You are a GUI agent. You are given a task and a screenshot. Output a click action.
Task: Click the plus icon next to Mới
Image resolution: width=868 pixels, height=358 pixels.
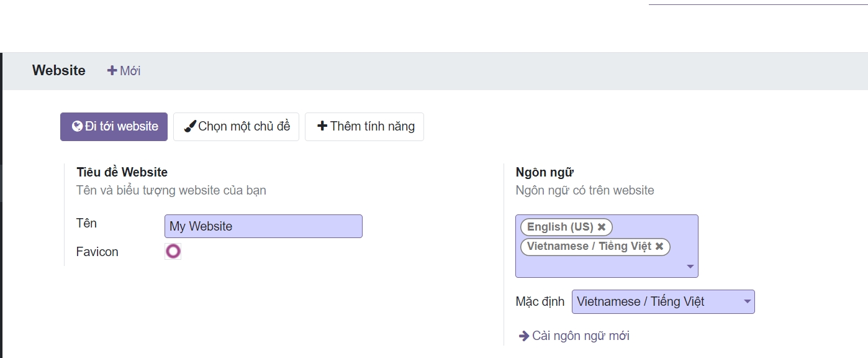[112, 71]
